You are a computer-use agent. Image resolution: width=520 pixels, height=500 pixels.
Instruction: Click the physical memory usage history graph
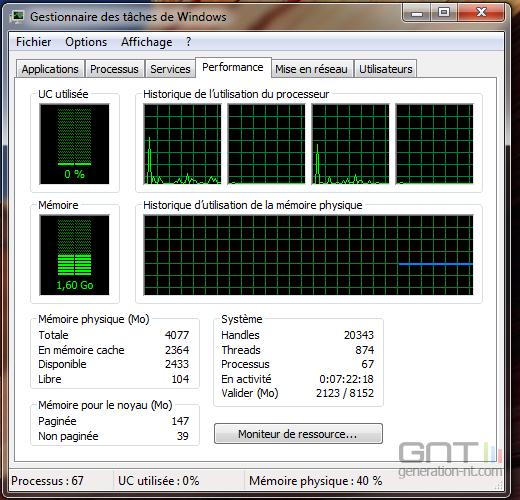point(308,255)
